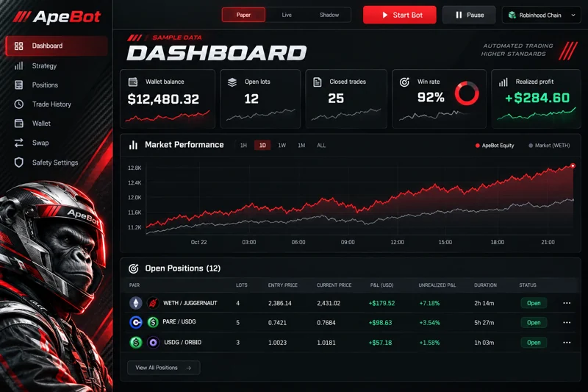588x392 pixels.
Task: Select Swap in sidebar
Action: point(40,143)
